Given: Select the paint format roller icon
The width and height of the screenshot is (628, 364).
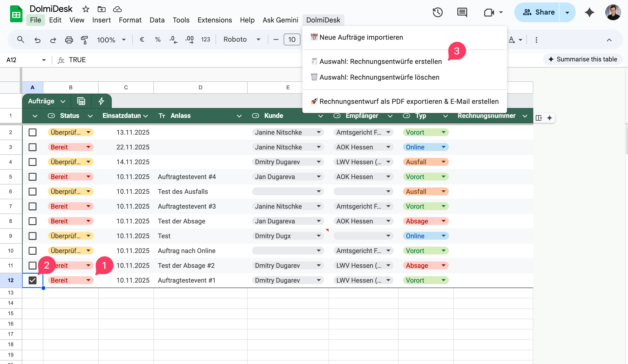Looking at the screenshot, I should (x=84, y=40).
